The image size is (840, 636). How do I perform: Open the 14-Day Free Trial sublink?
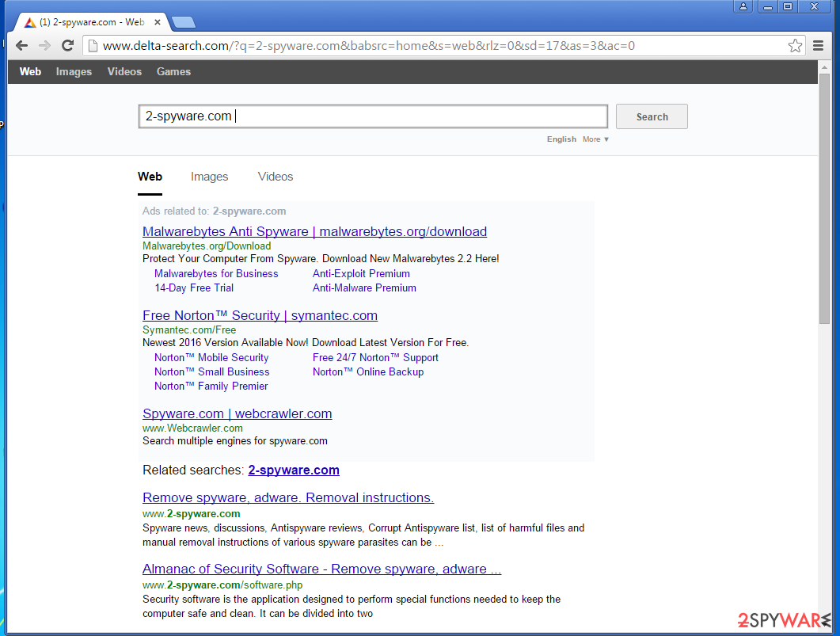(194, 288)
